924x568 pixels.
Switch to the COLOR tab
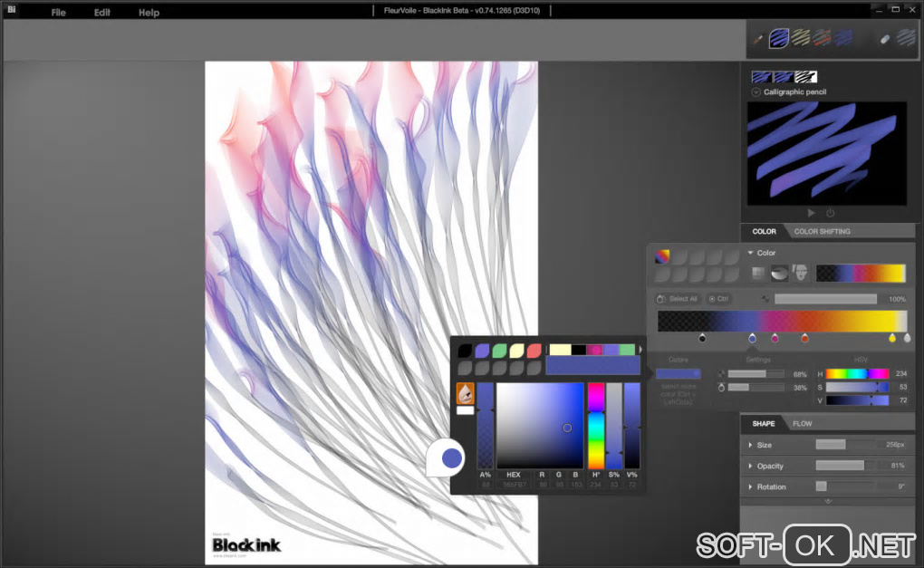764,232
